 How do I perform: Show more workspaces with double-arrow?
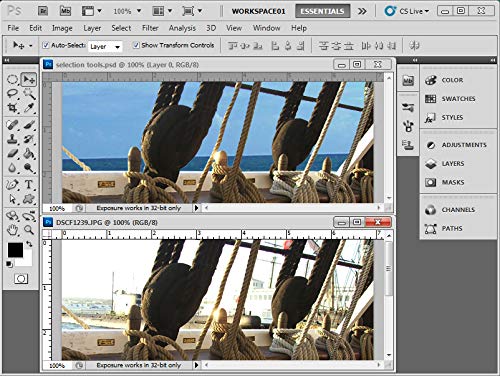(362, 11)
